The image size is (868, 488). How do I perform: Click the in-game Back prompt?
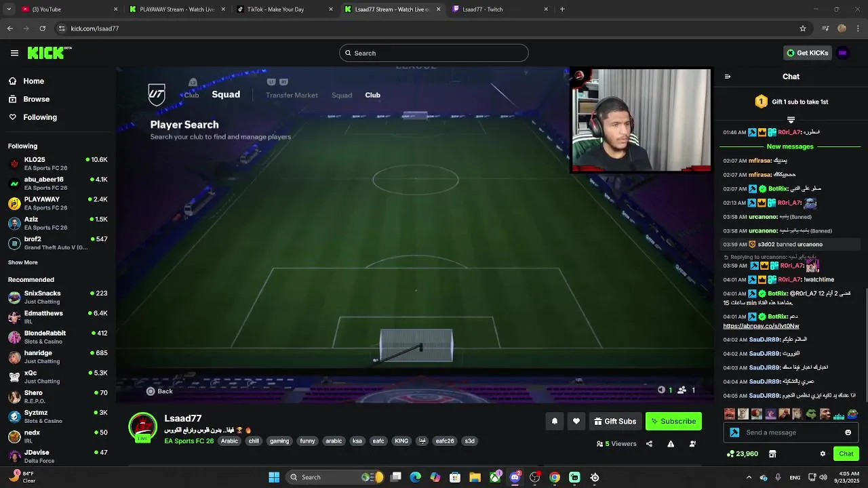point(159,391)
